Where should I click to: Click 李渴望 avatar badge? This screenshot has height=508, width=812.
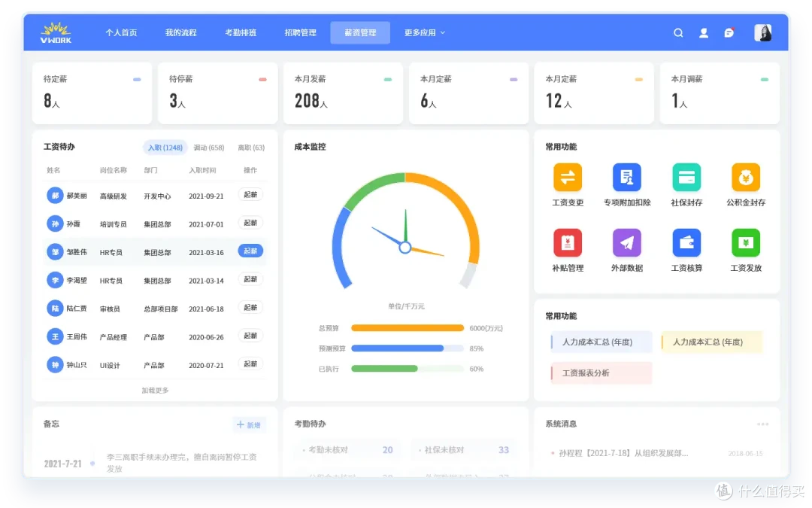pyautogui.click(x=55, y=280)
